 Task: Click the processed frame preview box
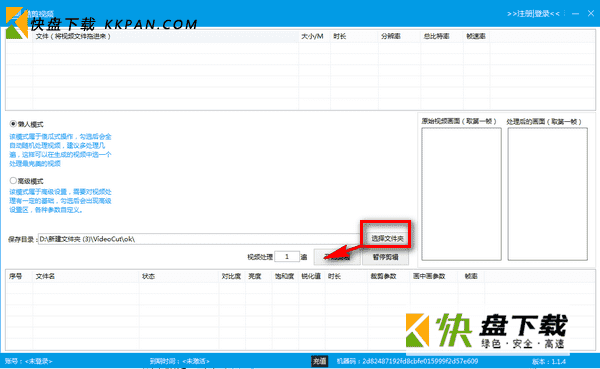coord(548,194)
